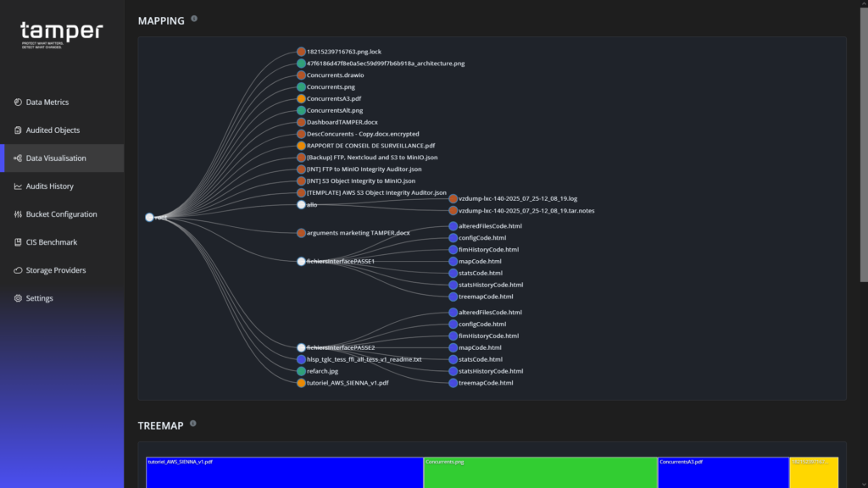
Task: Collapse the allo node in the mapping tree
Action: [x=301, y=203]
